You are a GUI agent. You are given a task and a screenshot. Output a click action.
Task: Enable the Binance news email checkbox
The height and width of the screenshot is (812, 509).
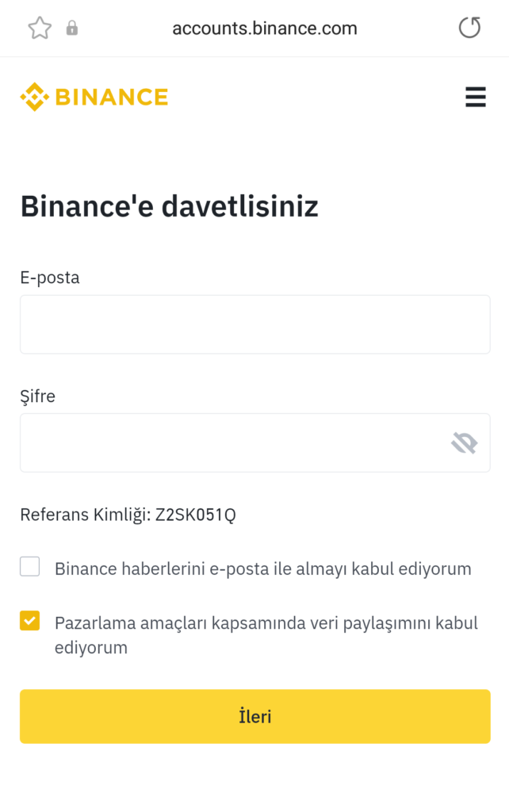tap(30, 567)
